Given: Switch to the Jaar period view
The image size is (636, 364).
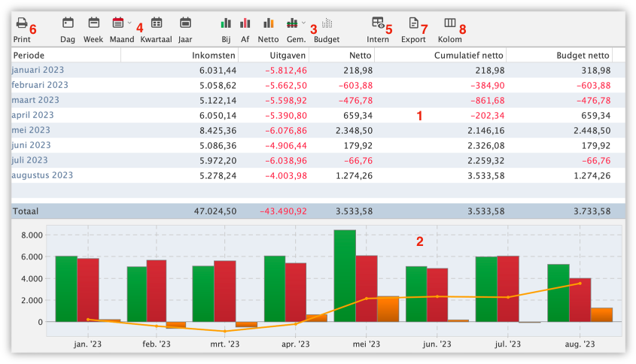Looking at the screenshot, I should [x=185, y=23].
